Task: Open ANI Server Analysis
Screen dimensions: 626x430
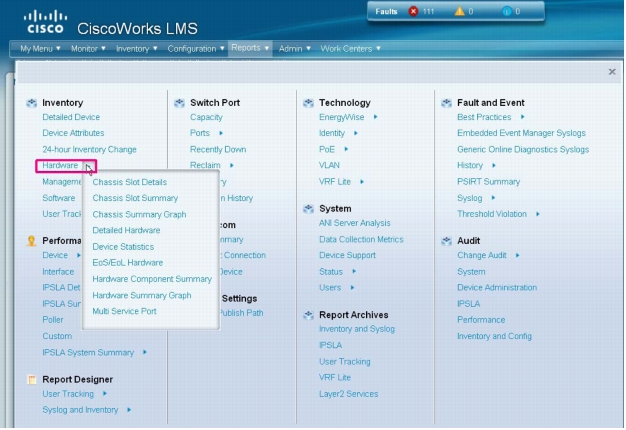Action: 355,223
